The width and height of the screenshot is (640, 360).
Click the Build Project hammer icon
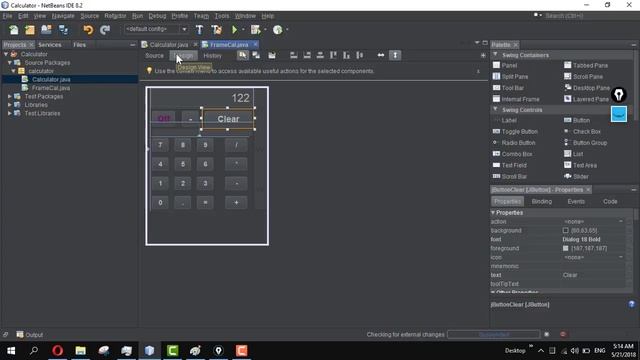(x=199, y=30)
